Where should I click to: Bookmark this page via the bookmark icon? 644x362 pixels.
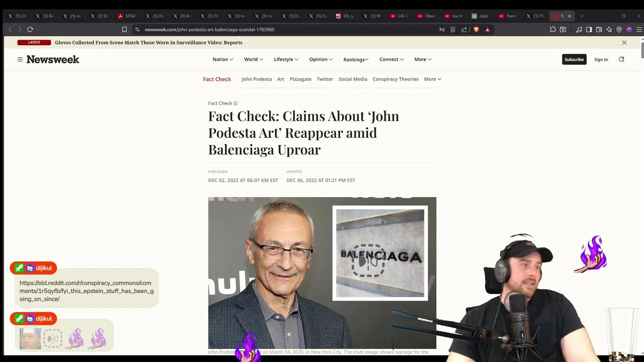click(x=124, y=30)
